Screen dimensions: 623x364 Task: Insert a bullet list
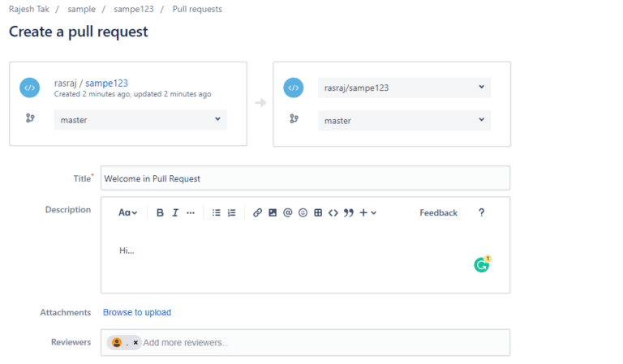click(x=216, y=212)
